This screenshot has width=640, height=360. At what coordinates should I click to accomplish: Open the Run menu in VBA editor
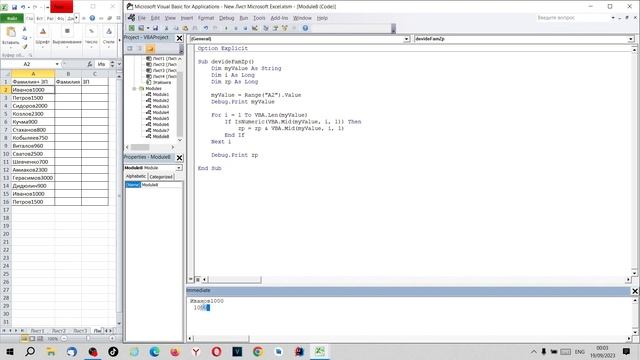tap(244, 18)
